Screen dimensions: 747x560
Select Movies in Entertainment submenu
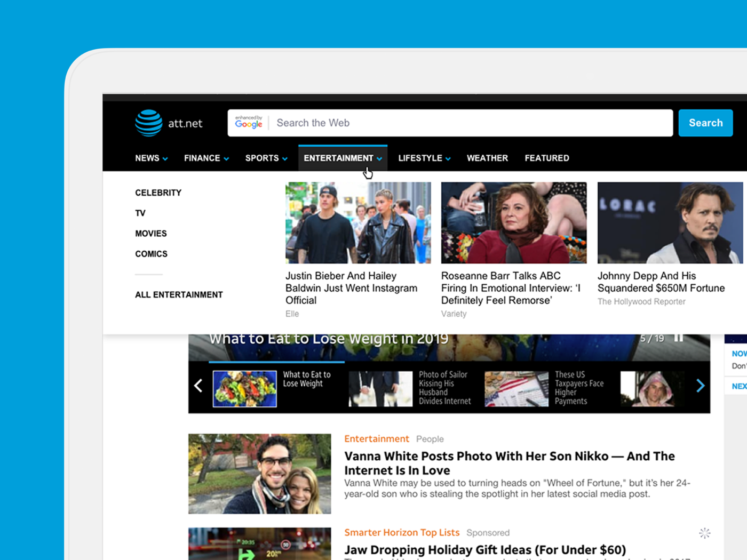click(x=151, y=234)
